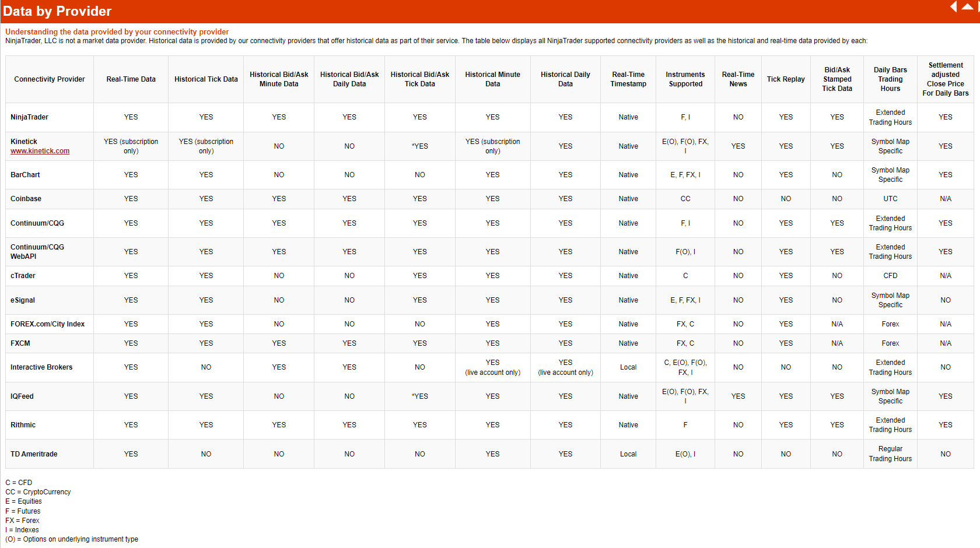Click the Settlement adjusted Close Price header

[946, 79]
